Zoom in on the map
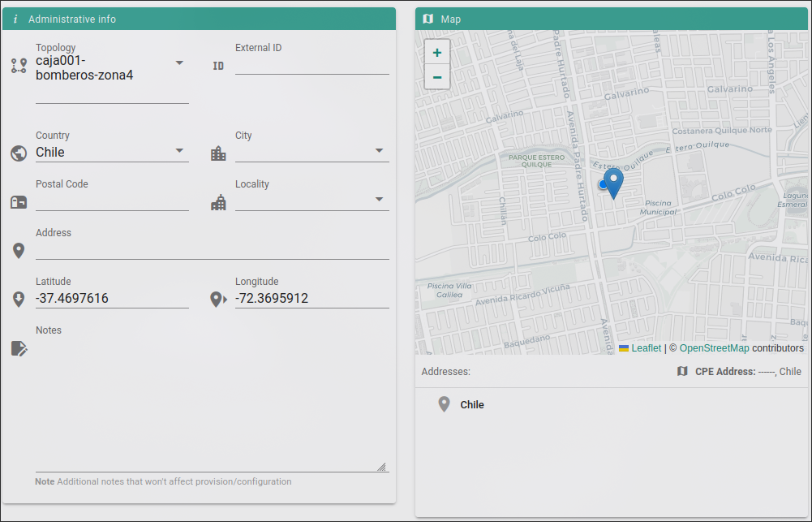812x522 pixels. [x=437, y=52]
